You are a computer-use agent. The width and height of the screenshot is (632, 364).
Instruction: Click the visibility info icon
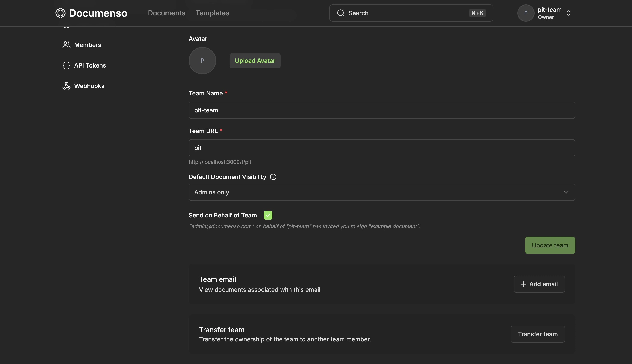pos(273,177)
